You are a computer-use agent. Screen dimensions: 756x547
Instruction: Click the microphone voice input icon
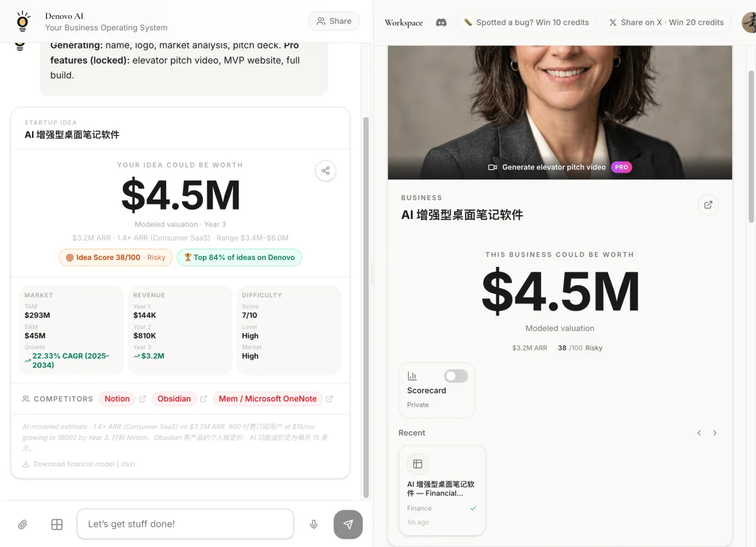coord(314,524)
